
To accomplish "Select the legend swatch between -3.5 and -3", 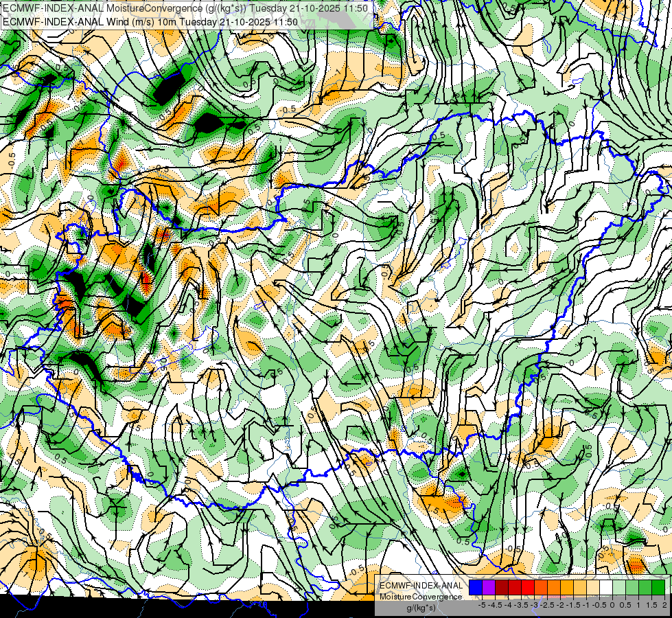I will pos(528,587).
